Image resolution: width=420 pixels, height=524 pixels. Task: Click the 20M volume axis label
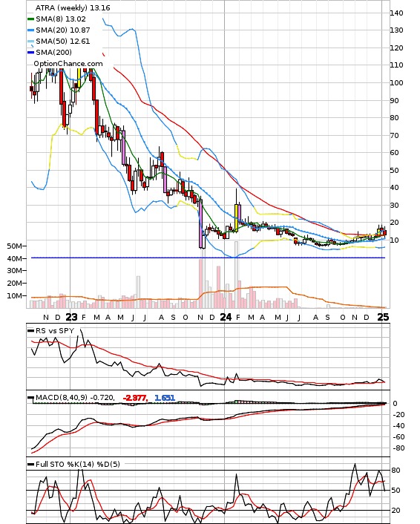point(14,283)
